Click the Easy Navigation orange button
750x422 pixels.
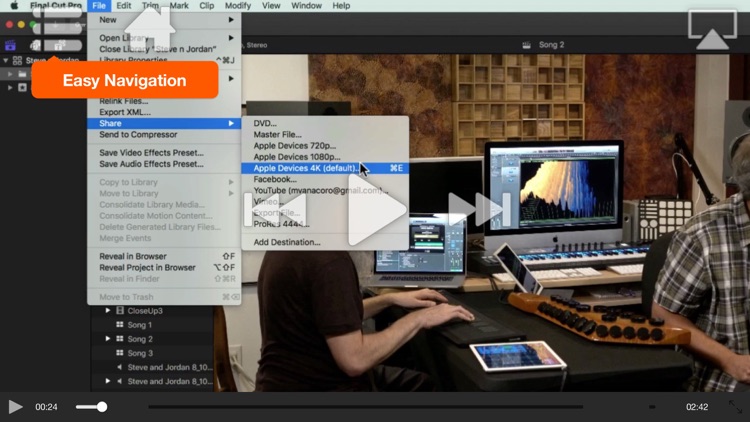125,80
